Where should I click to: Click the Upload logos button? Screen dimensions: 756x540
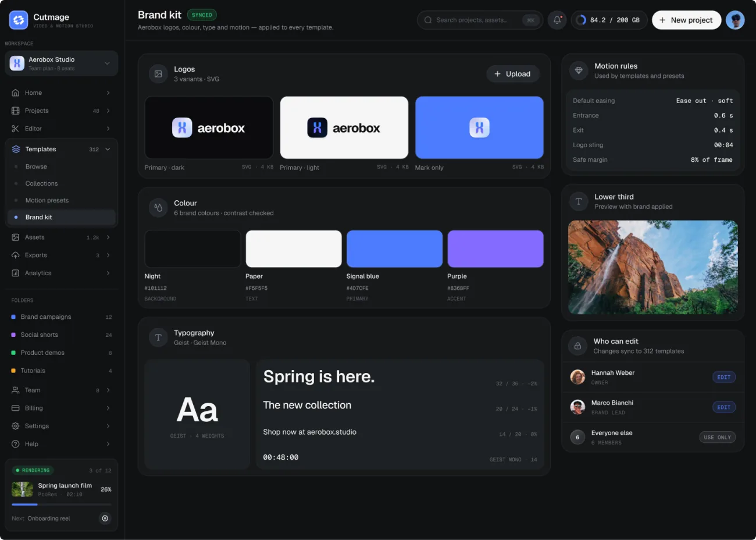(513, 74)
